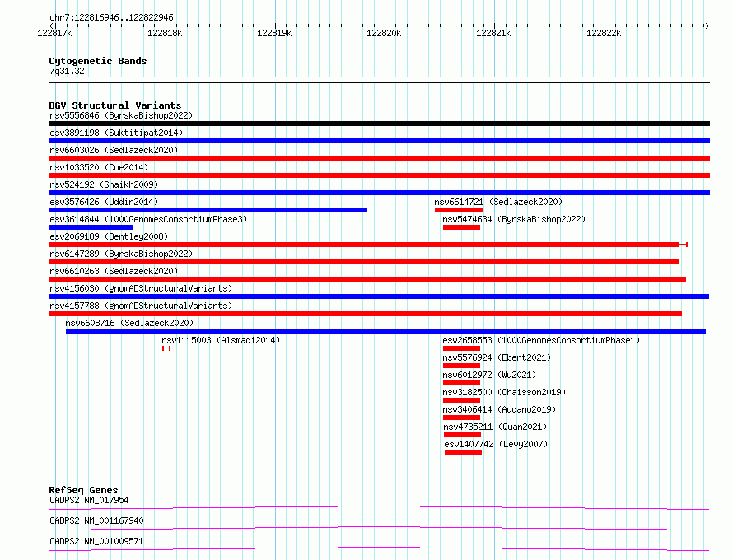
Task: Open nsv5474634 (ByrskaBishop2022) variant
Action: pyautogui.click(x=514, y=219)
